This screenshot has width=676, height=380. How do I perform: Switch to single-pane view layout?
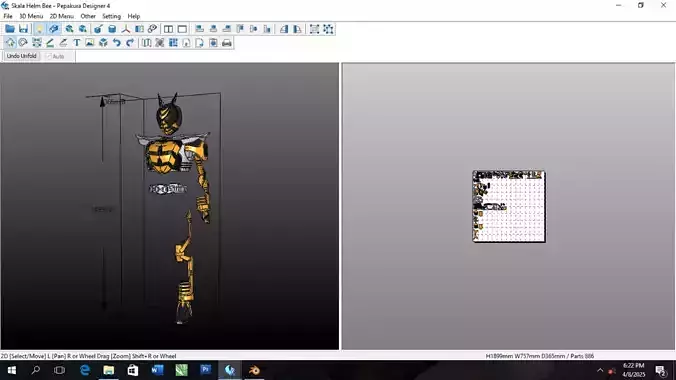(182, 29)
